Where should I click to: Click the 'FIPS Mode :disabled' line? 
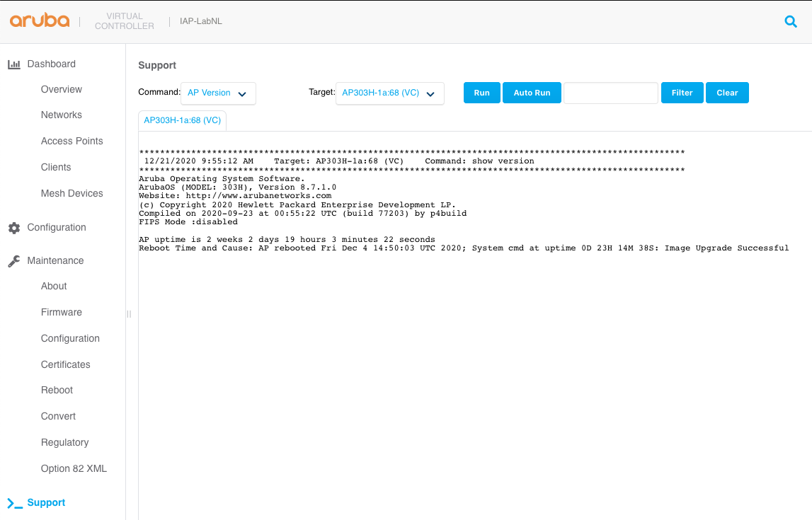[x=188, y=222]
